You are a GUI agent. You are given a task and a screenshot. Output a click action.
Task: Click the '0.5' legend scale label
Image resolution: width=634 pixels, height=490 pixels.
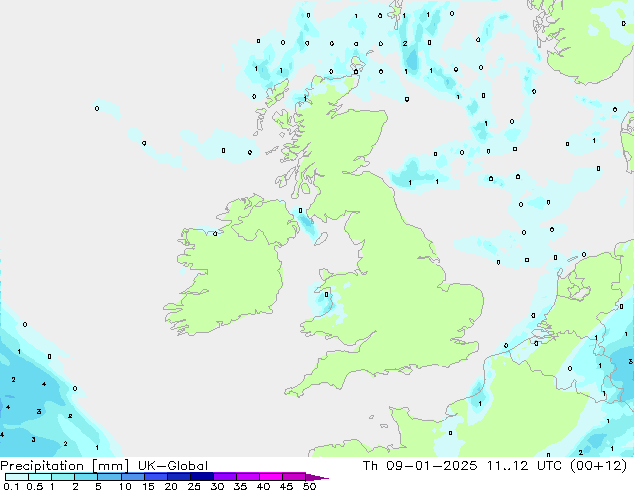tap(34, 486)
